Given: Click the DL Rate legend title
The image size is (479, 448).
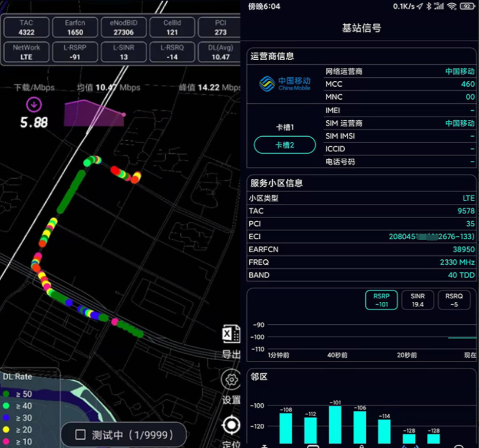Looking at the screenshot, I should tap(18, 377).
